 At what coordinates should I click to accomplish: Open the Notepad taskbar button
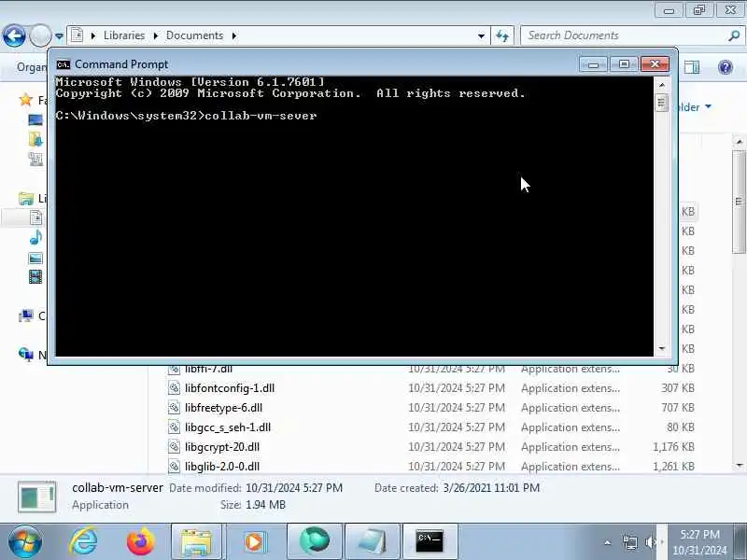(x=372, y=541)
